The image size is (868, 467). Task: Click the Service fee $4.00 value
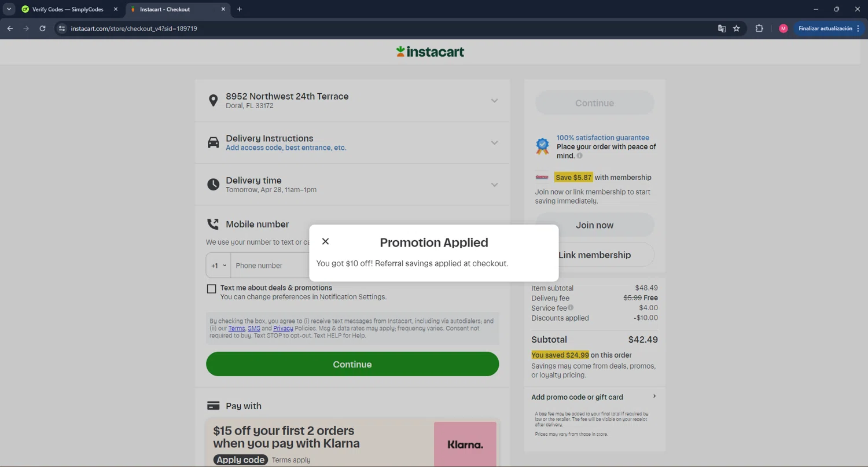click(x=648, y=308)
